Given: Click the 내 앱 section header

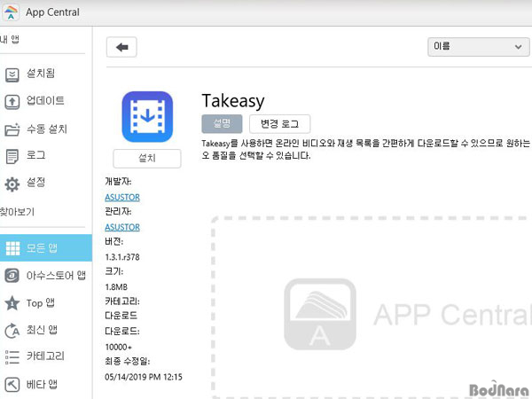Looking at the screenshot, I should coord(10,39).
